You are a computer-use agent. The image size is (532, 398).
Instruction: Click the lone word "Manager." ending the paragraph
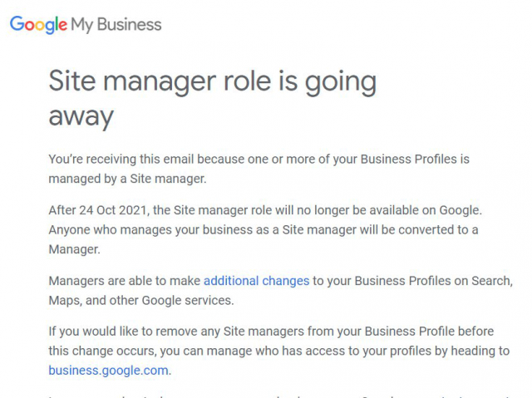coord(75,248)
